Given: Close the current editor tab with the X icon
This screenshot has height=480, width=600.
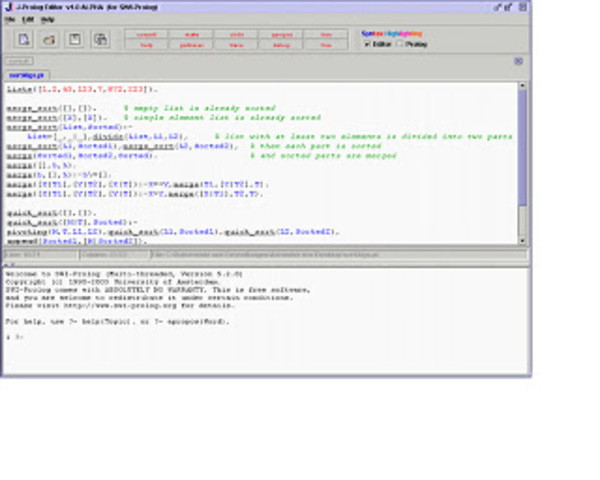Looking at the screenshot, I should click(518, 61).
